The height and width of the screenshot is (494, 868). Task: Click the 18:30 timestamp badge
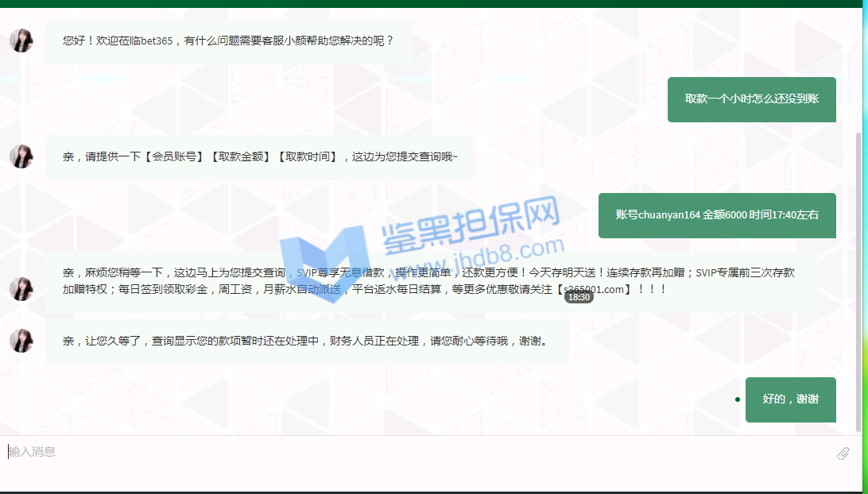579,297
